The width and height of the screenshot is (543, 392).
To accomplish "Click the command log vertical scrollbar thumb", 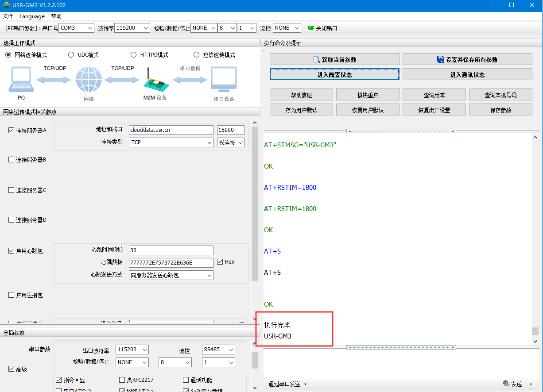I will coord(535,331).
